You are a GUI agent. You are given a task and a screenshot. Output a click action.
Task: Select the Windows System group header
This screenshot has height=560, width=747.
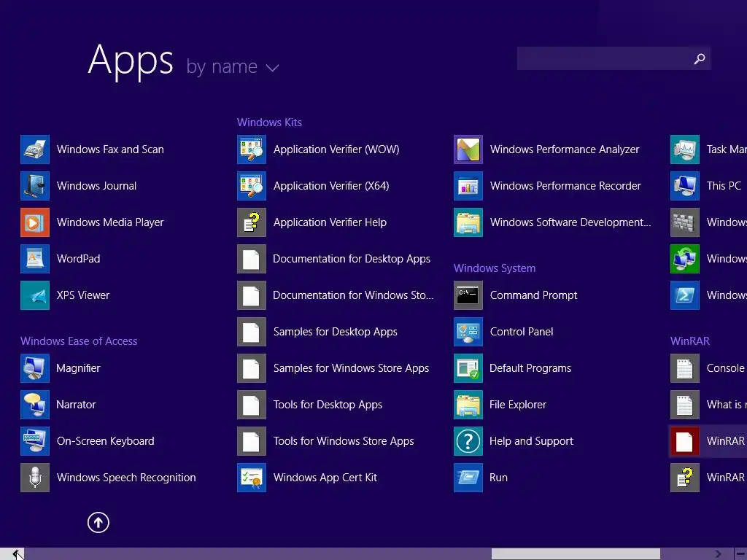click(x=495, y=268)
